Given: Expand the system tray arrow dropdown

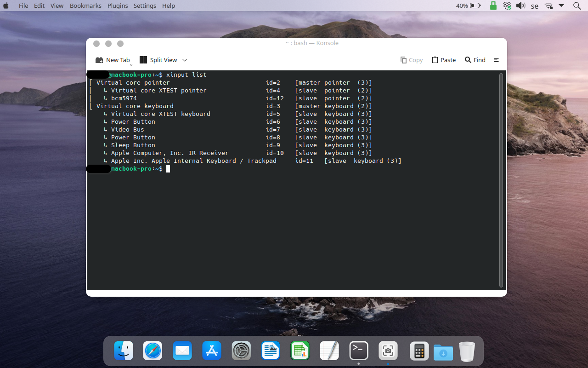Looking at the screenshot, I should coord(561,6).
